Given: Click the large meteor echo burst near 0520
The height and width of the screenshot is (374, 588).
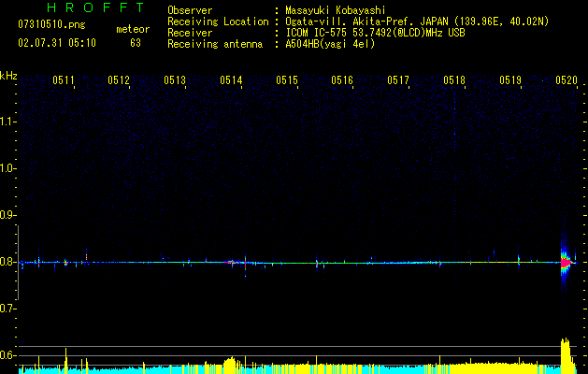Looking at the screenshot, I should click(x=566, y=262).
